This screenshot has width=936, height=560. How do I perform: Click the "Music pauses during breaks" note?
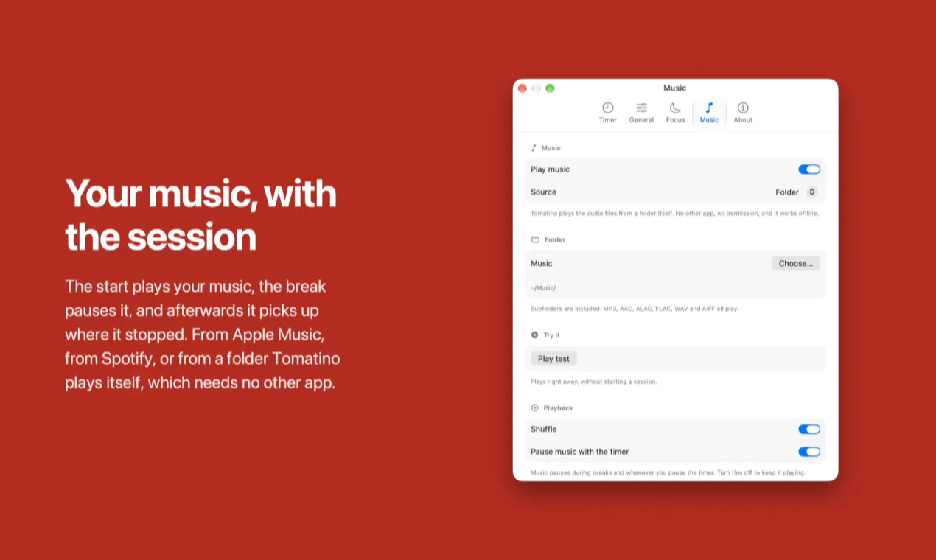(x=668, y=472)
